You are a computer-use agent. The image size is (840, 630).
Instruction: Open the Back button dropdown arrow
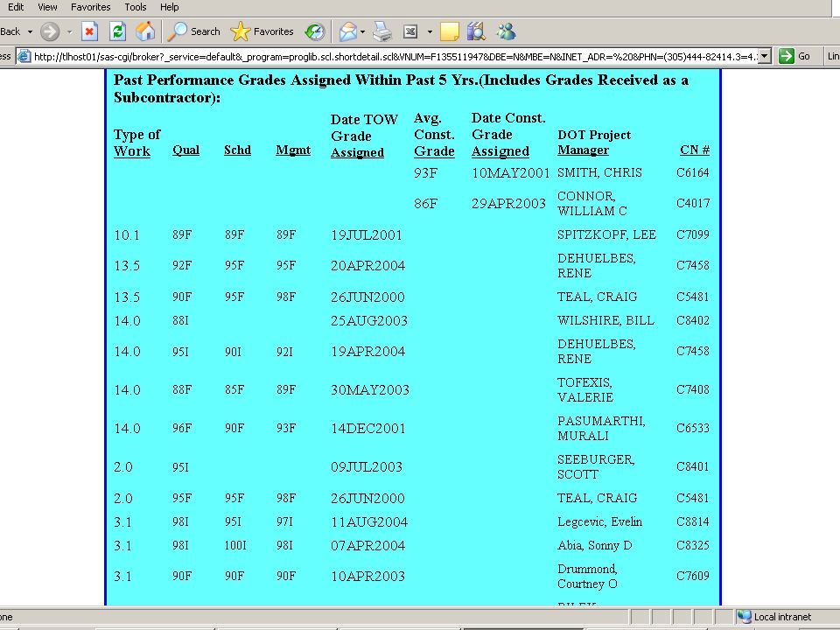(30, 31)
